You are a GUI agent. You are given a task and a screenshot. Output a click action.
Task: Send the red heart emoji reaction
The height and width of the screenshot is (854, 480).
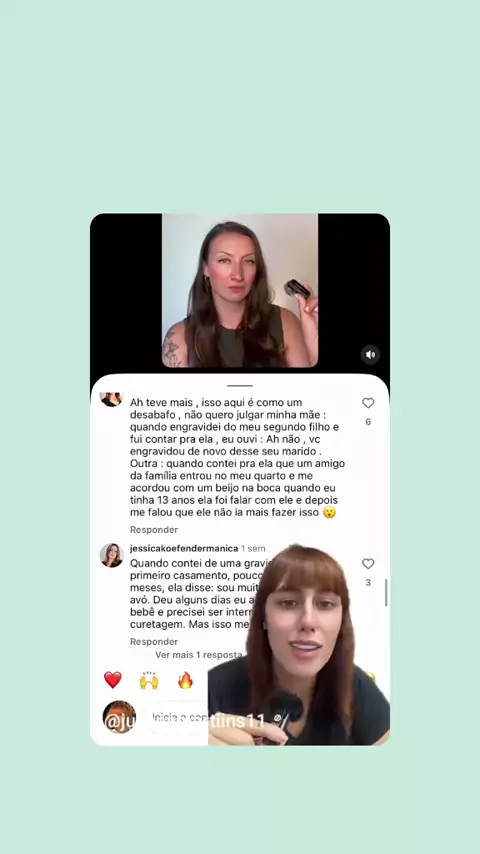click(113, 680)
